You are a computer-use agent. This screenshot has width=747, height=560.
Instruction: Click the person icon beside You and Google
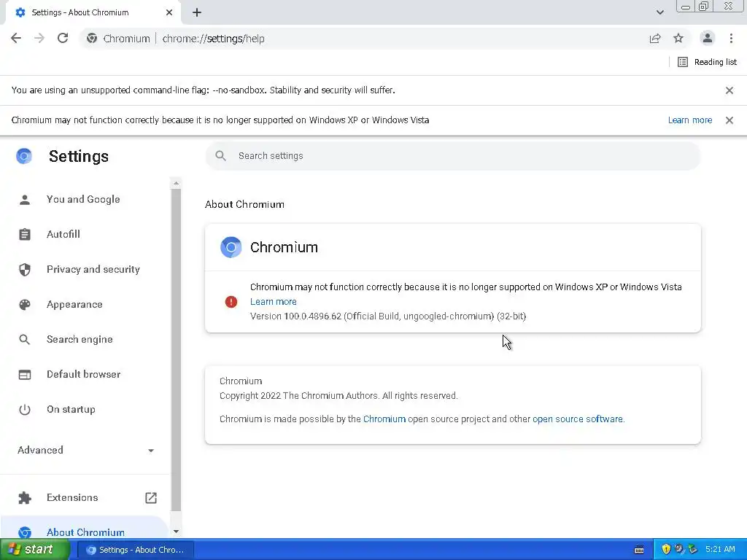pos(25,200)
